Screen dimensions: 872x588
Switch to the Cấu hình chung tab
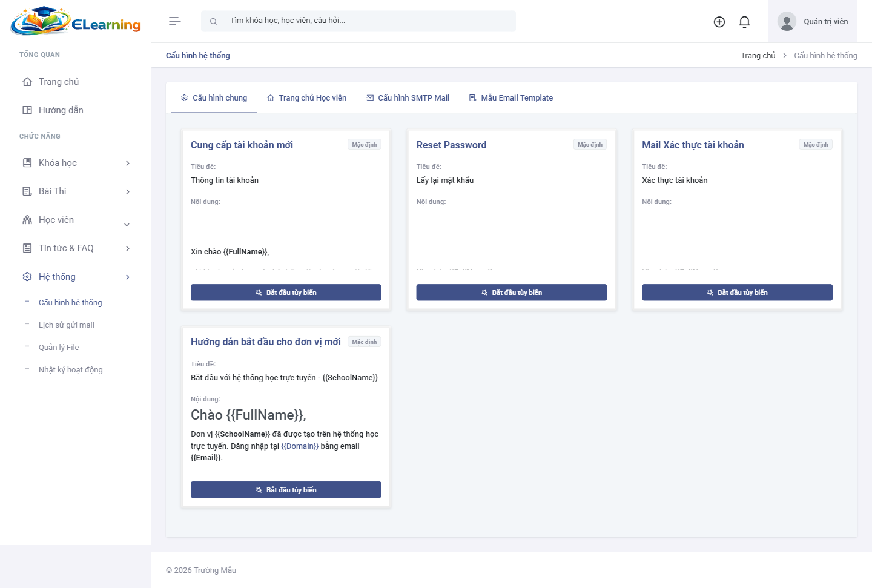click(214, 97)
